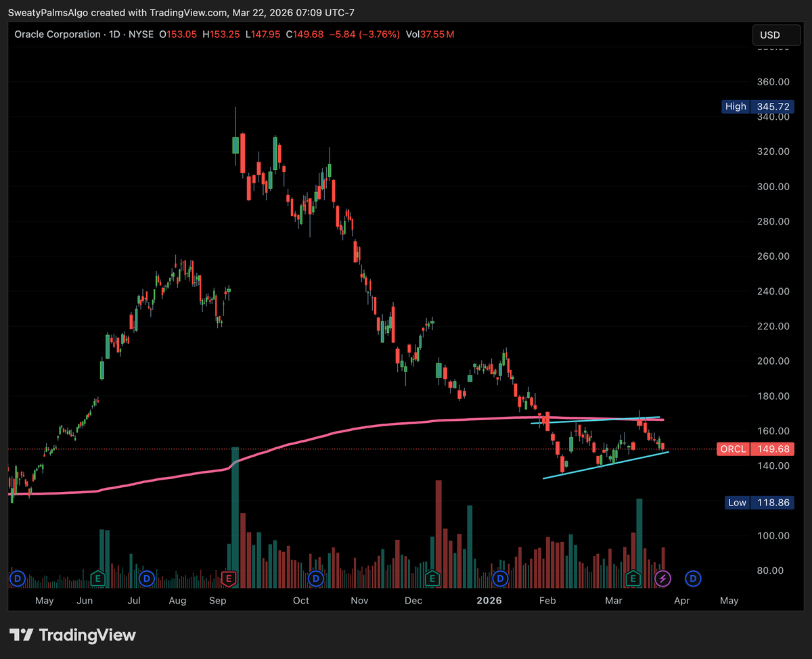This screenshot has height=659, width=812.
Task: Click the SweatyPalmsAlgo created with TradingView caption
Action: [181, 13]
